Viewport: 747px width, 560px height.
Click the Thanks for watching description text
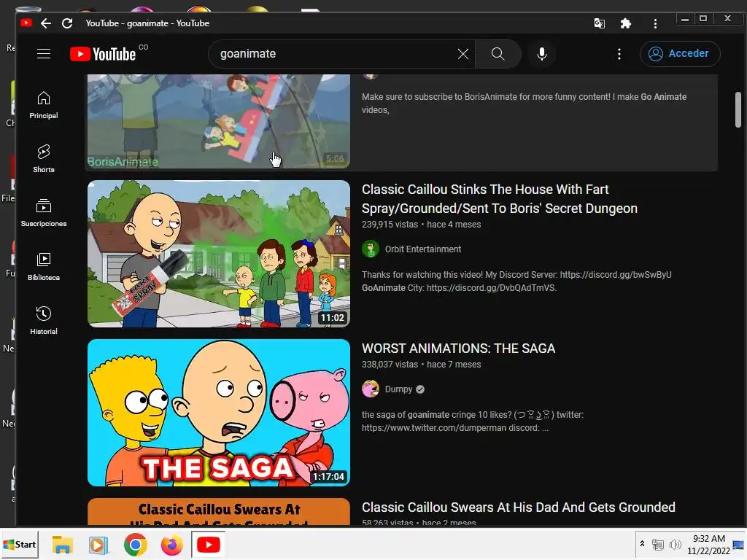pyautogui.click(x=516, y=281)
